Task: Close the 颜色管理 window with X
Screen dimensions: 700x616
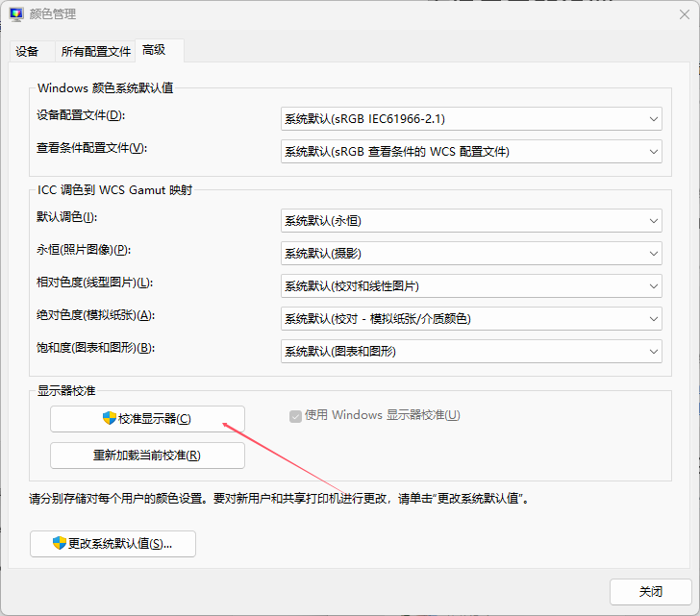Action: [685, 14]
